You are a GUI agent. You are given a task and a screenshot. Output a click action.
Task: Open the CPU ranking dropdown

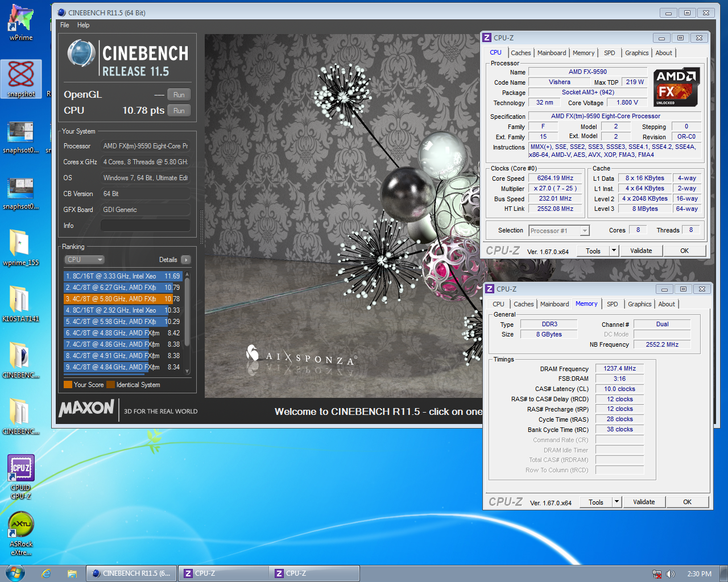[x=84, y=260]
